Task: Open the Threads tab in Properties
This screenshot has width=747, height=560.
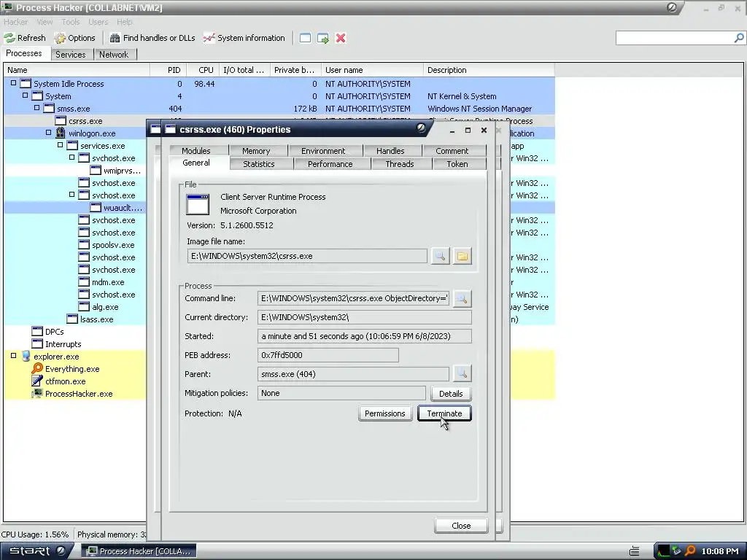Action: 399,164
